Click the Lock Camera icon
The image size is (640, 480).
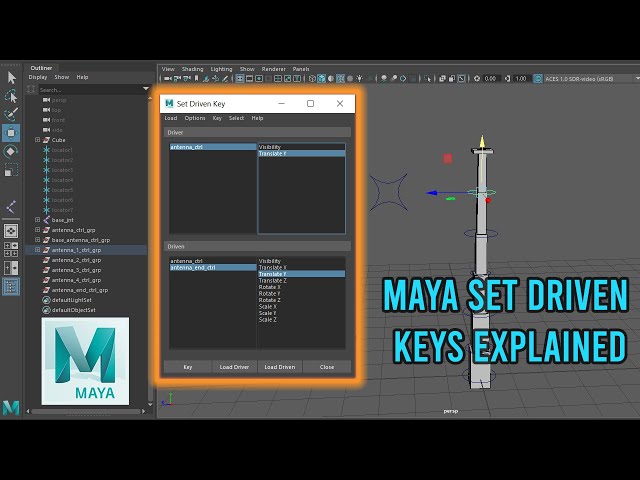pos(177,78)
